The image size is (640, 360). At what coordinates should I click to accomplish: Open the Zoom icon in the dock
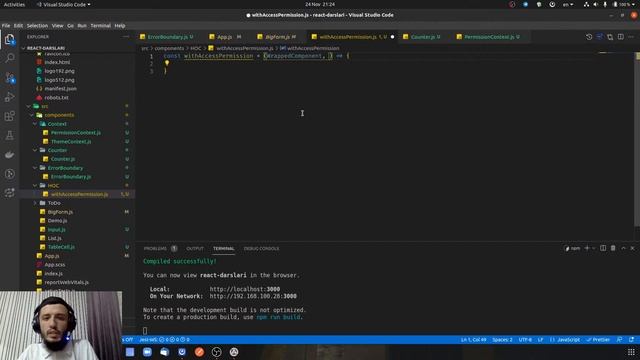pos(147,352)
